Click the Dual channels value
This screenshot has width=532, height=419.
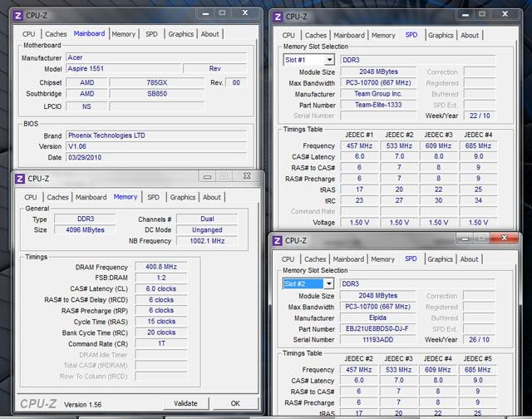click(x=207, y=219)
